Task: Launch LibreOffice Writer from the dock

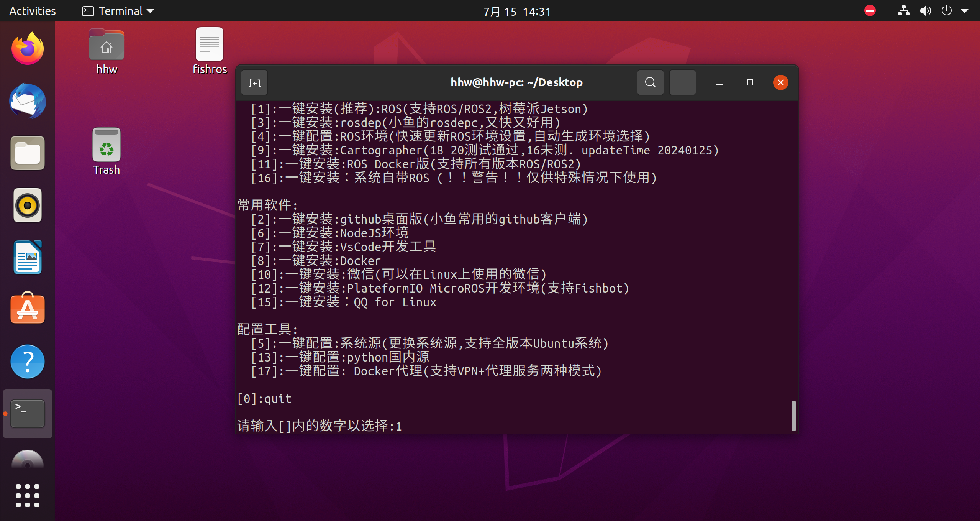Action: (x=28, y=257)
